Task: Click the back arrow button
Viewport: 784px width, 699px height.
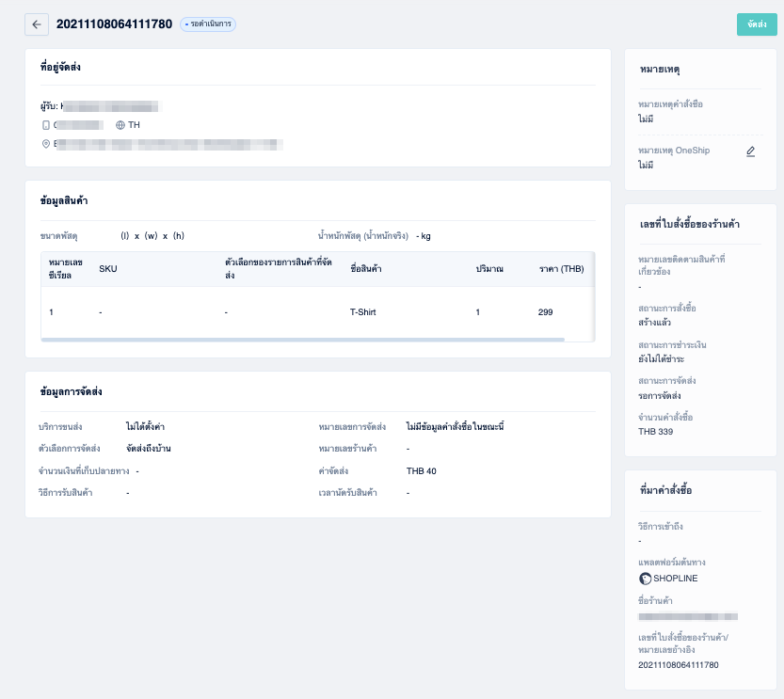Action: point(37,24)
